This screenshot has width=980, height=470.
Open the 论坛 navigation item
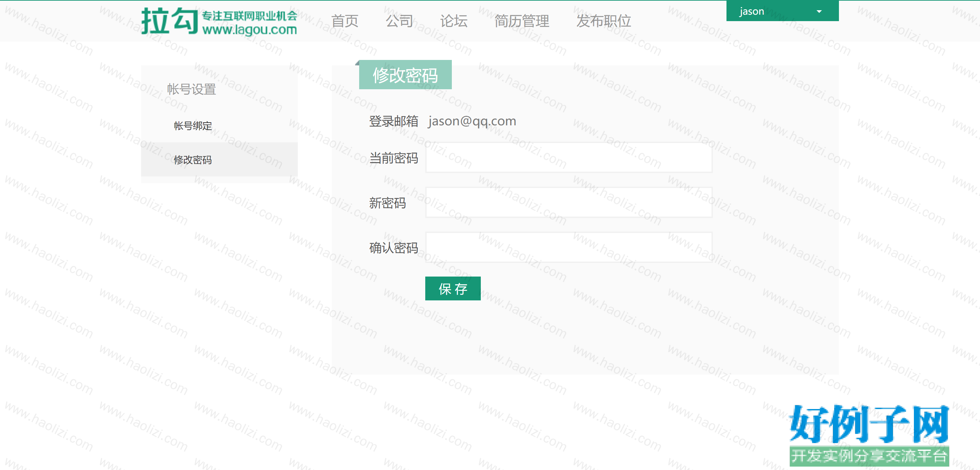click(x=454, y=21)
